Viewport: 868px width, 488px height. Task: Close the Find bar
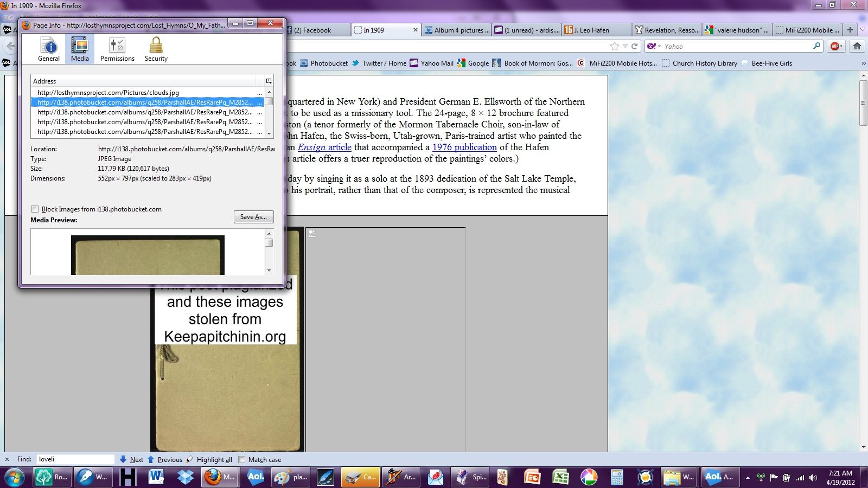pos(7,459)
